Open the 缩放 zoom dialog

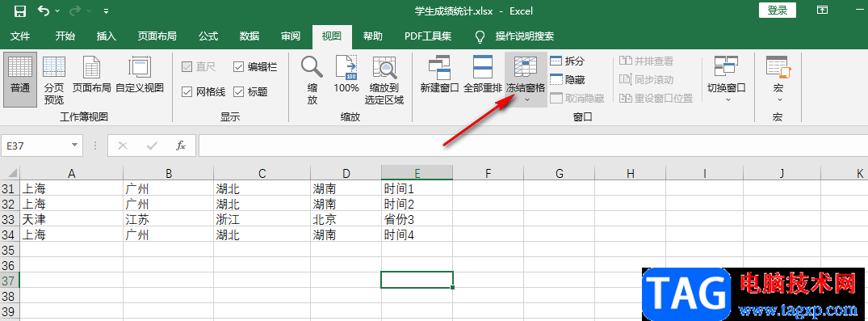pos(312,79)
